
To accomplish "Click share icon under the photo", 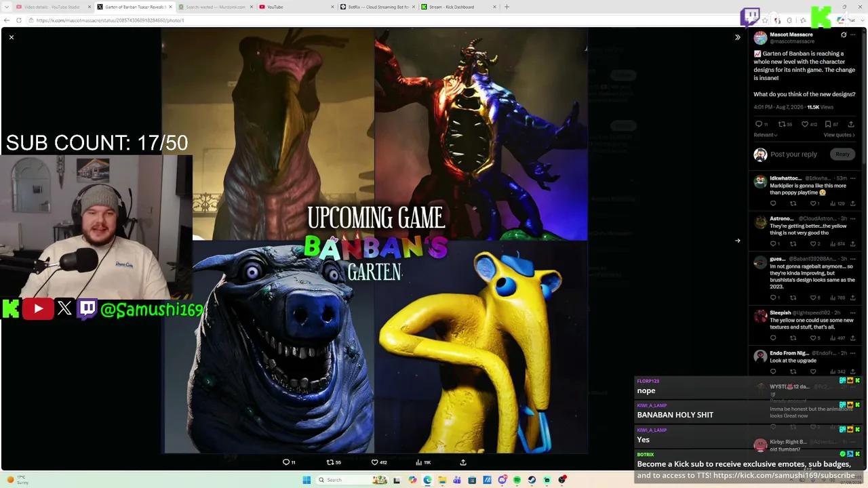I will [463, 462].
